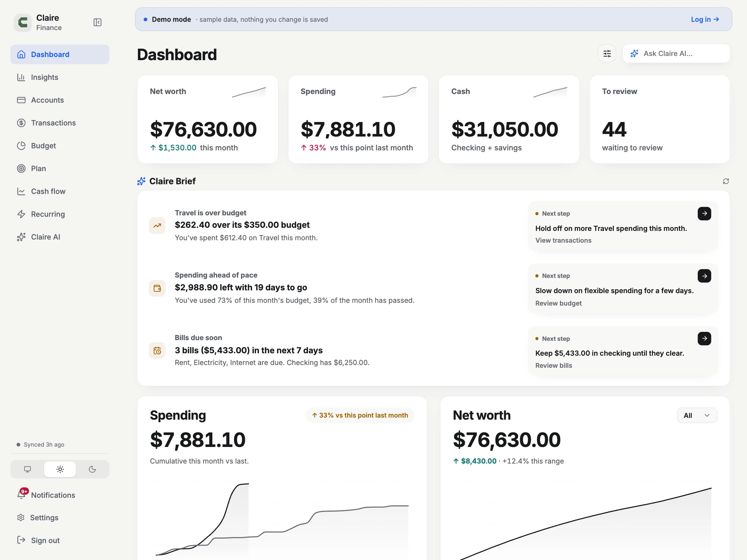Click the Spending ahead of pace wallet icon
Viewport: 747px width, 560px height.
click(x=157, y=288)
